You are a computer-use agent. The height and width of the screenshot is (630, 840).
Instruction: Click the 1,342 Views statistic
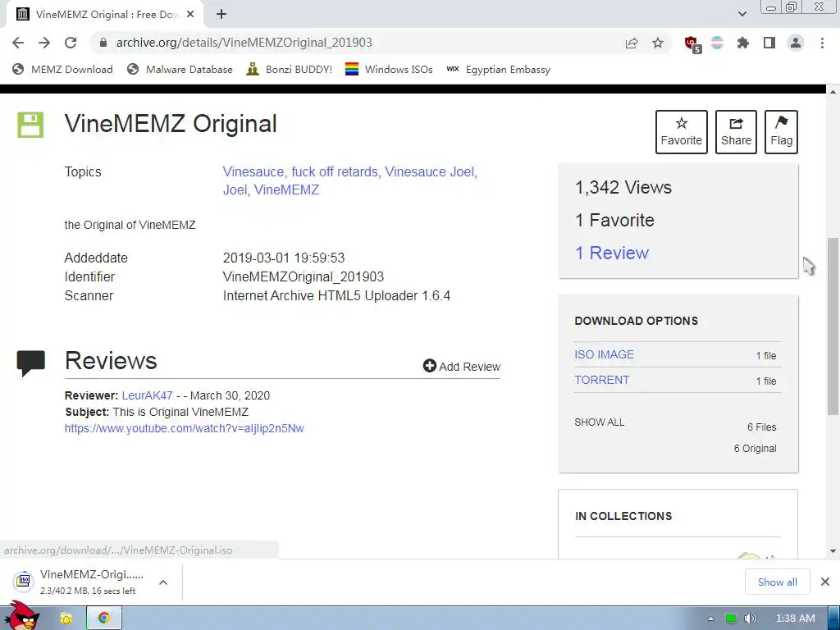[623, 188]
